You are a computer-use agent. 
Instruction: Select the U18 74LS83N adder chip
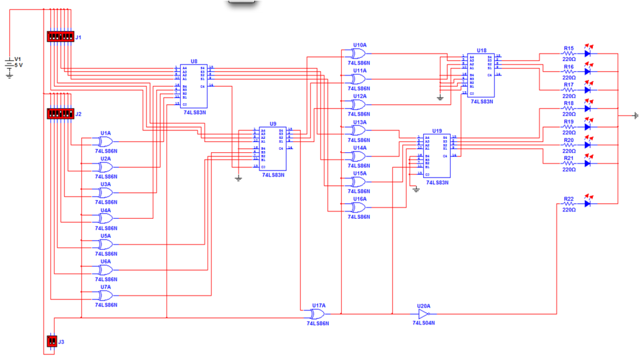pos(481,75)
